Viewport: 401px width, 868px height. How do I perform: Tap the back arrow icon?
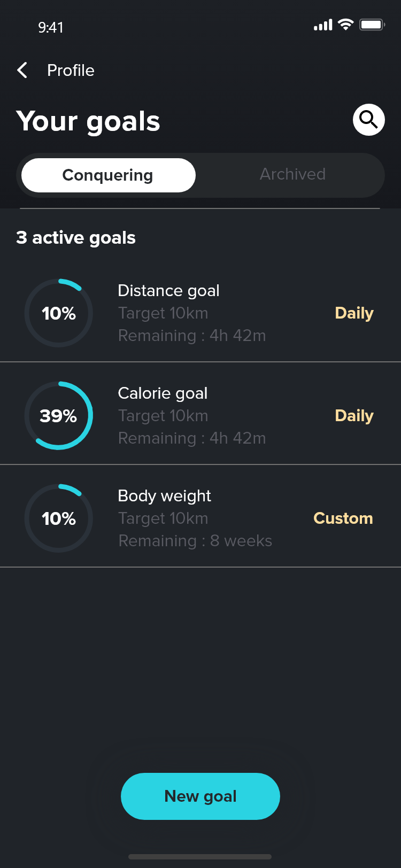(x=22, y=70)
